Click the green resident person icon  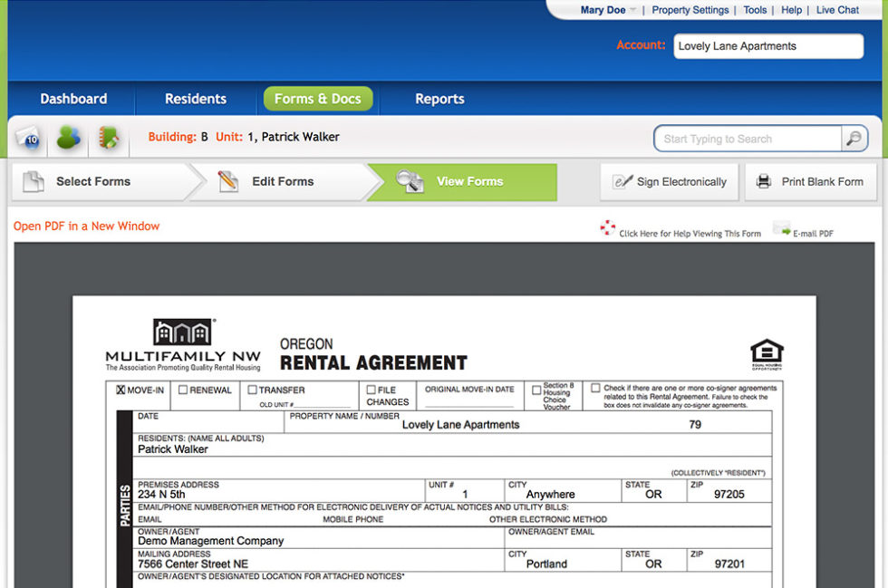(67, 136)
